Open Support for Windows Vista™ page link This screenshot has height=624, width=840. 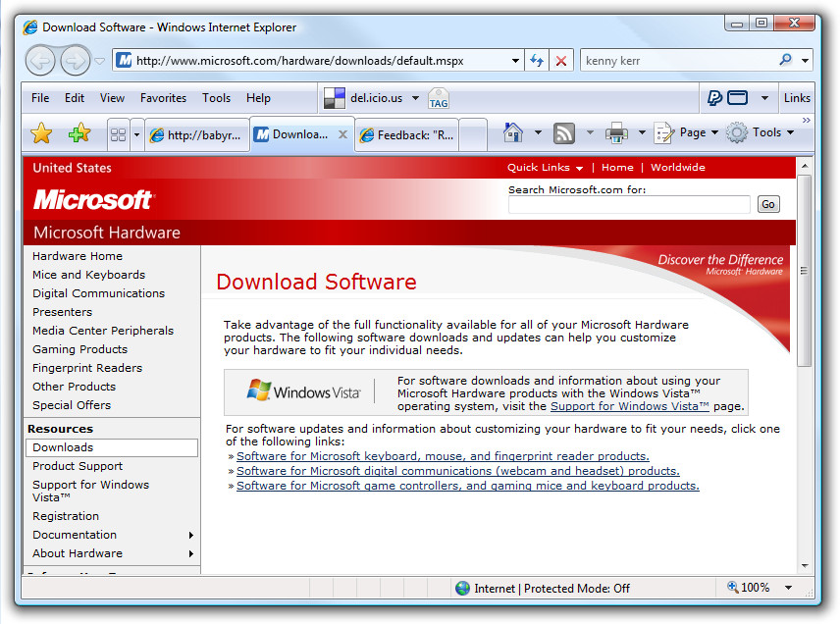pos(629,406)
